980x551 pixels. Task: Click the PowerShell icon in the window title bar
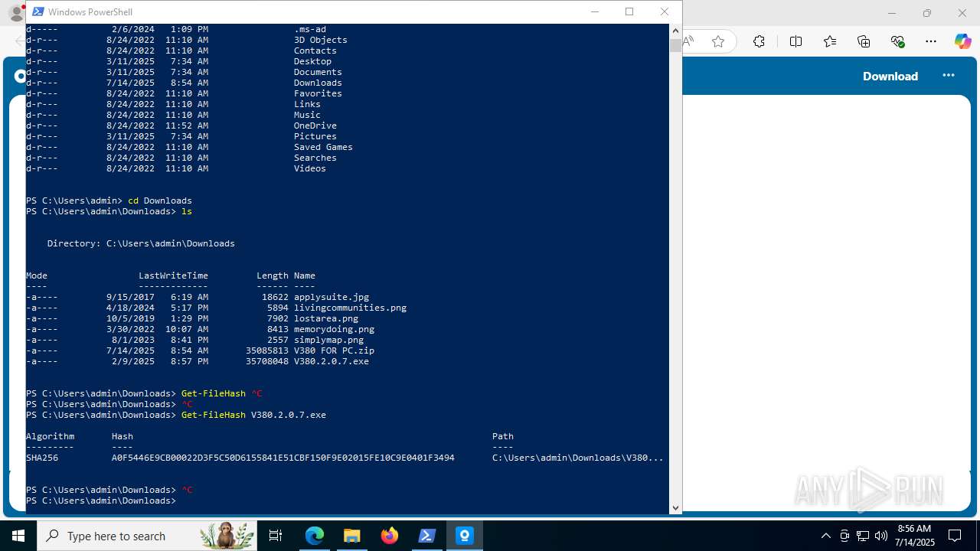pyautogui.click(x=38, y=11)
